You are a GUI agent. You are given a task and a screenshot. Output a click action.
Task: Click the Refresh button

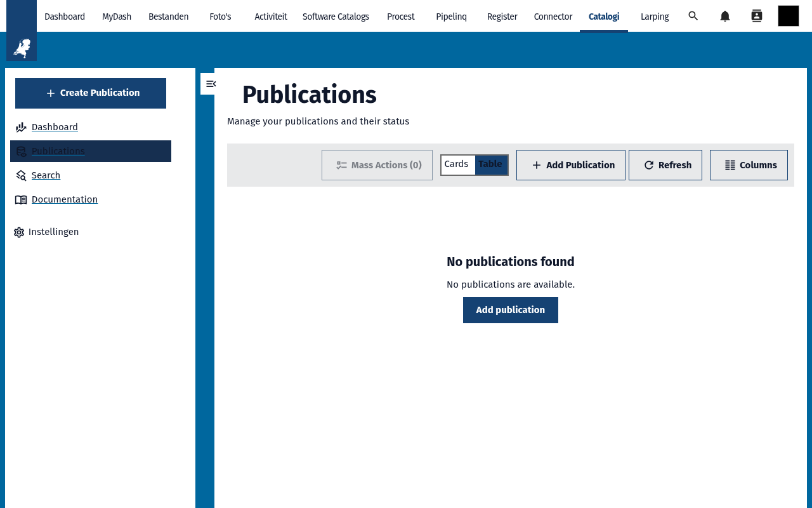point(665,165)
